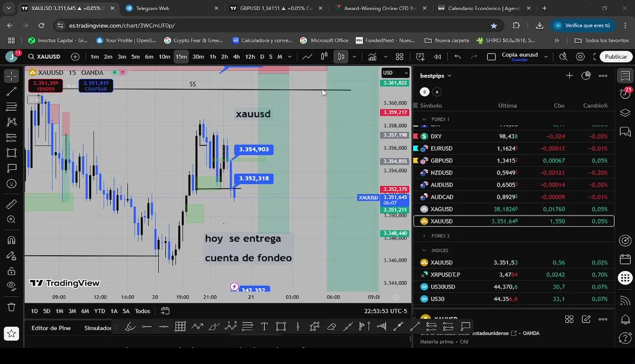Select XAGUSD row in the watchlist
The height and width of the screenshot is (364, 635).
[514, 209]
